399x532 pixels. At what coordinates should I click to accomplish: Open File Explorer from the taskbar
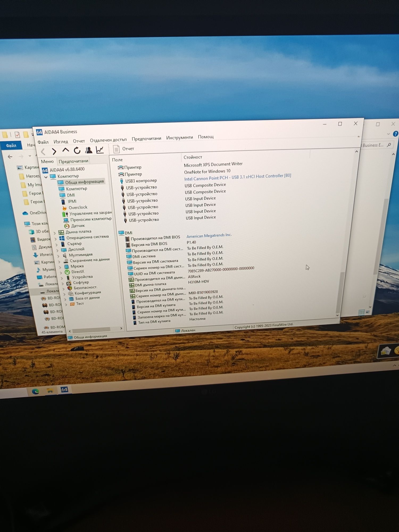[x=50, y=390]
